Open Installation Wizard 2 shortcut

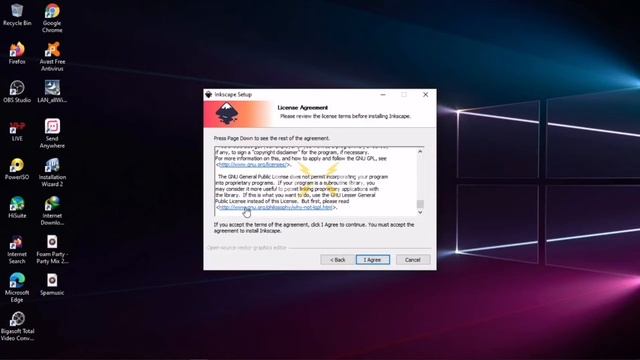coord(52,172)
